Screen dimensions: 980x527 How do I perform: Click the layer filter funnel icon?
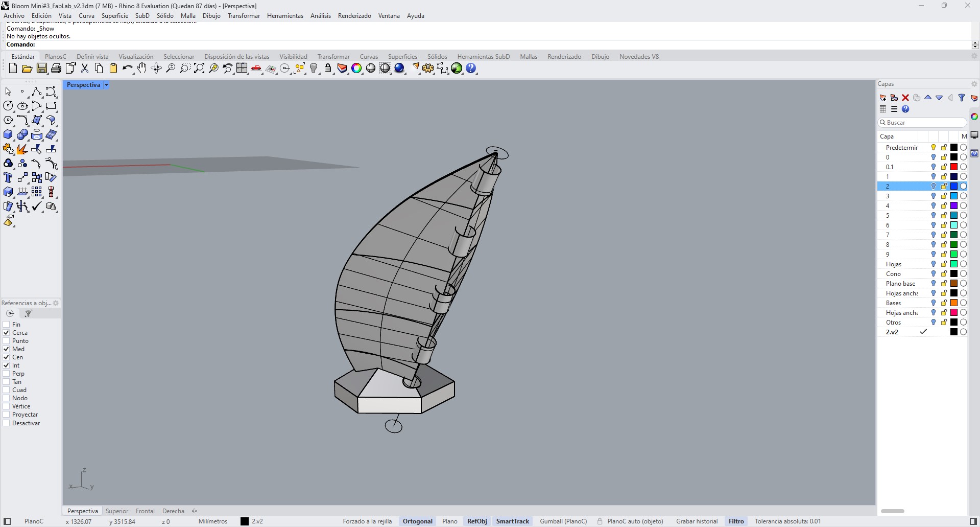(962, 98)
